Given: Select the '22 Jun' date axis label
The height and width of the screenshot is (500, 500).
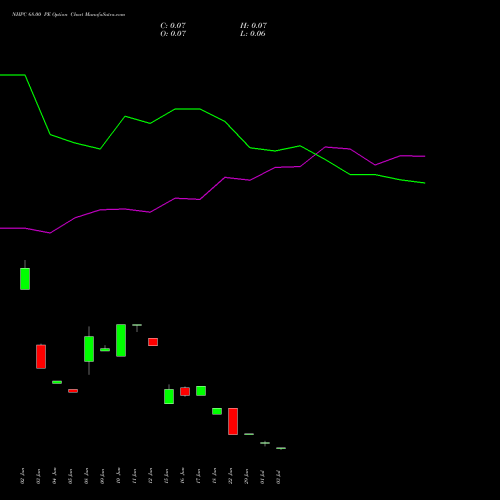Looking at the screenshot, I should tap(230, 476).
